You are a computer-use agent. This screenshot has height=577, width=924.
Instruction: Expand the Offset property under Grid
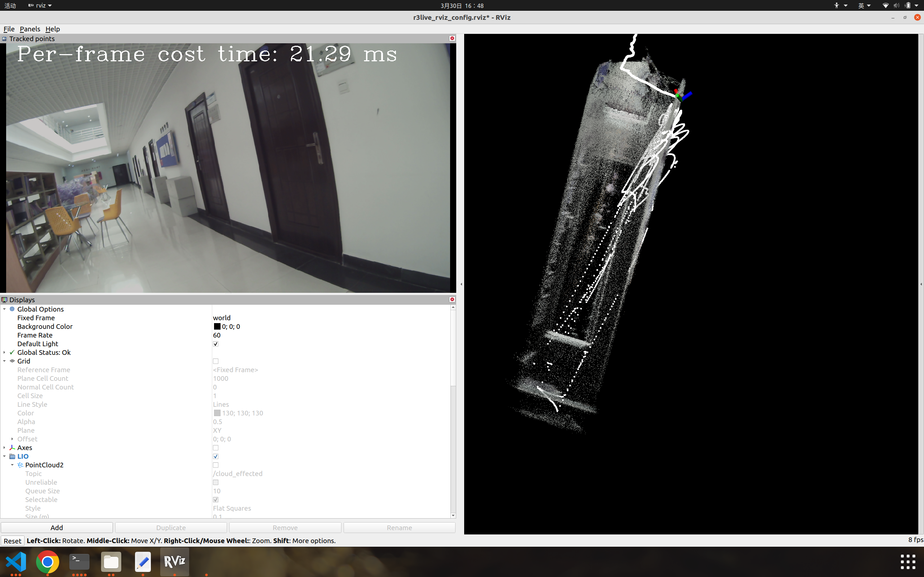point(12,439)
